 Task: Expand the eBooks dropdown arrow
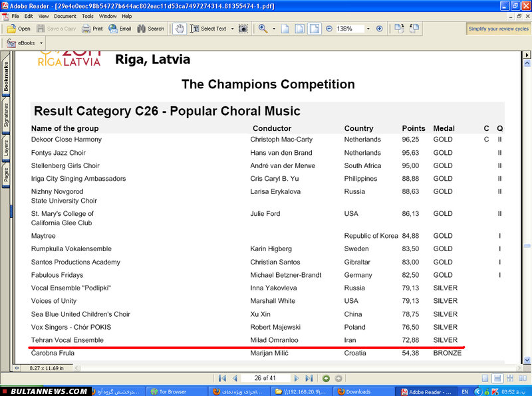pyautogui.click(x=41, y=43)
